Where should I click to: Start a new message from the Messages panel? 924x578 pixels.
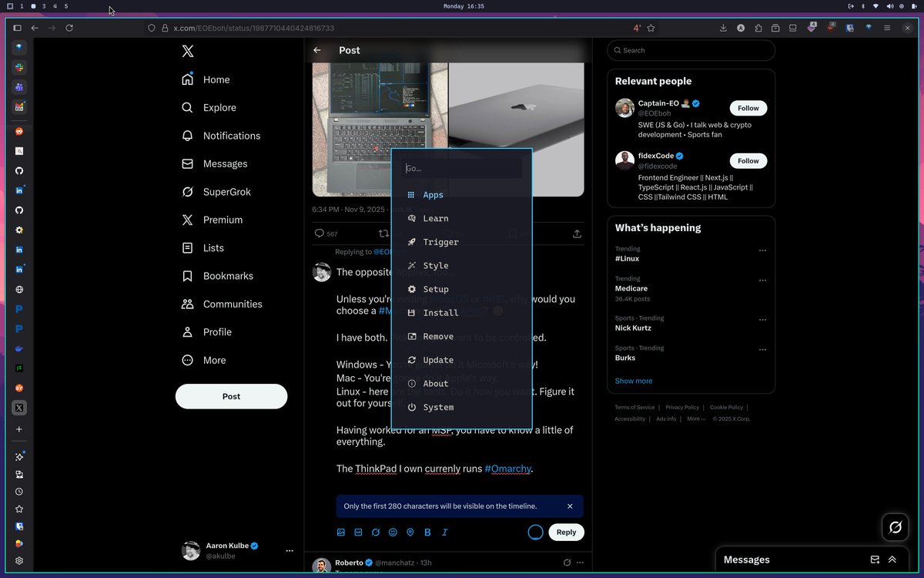click(875, 560)
